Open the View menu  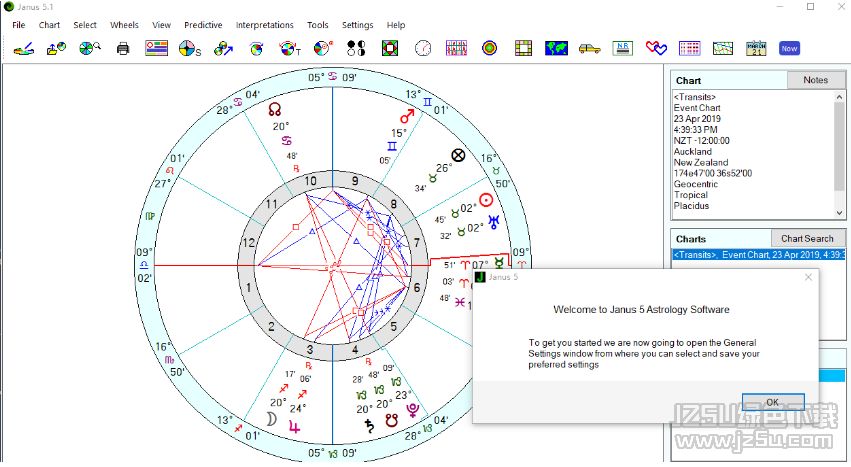[161, 25]
